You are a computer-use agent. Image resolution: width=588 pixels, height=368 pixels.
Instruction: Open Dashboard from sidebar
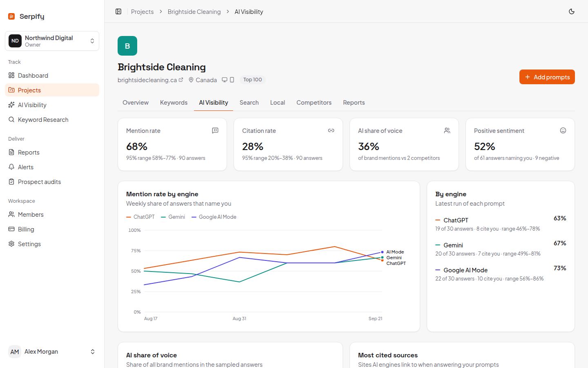[52, 76]
